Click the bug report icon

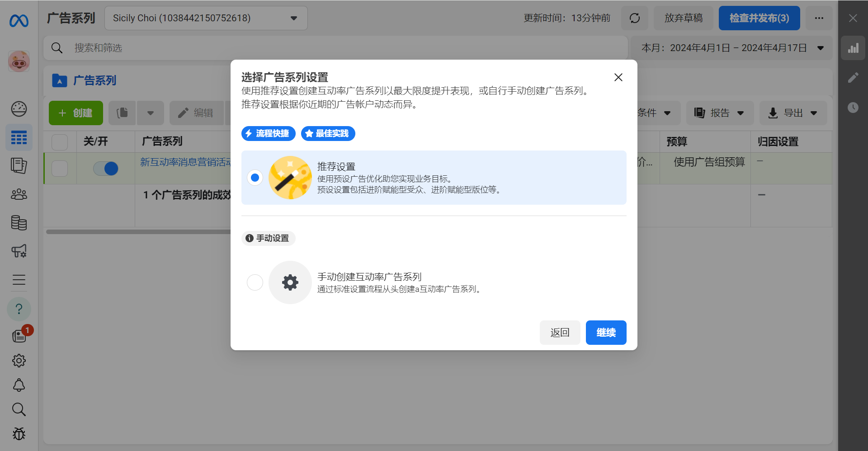point(19,434)
